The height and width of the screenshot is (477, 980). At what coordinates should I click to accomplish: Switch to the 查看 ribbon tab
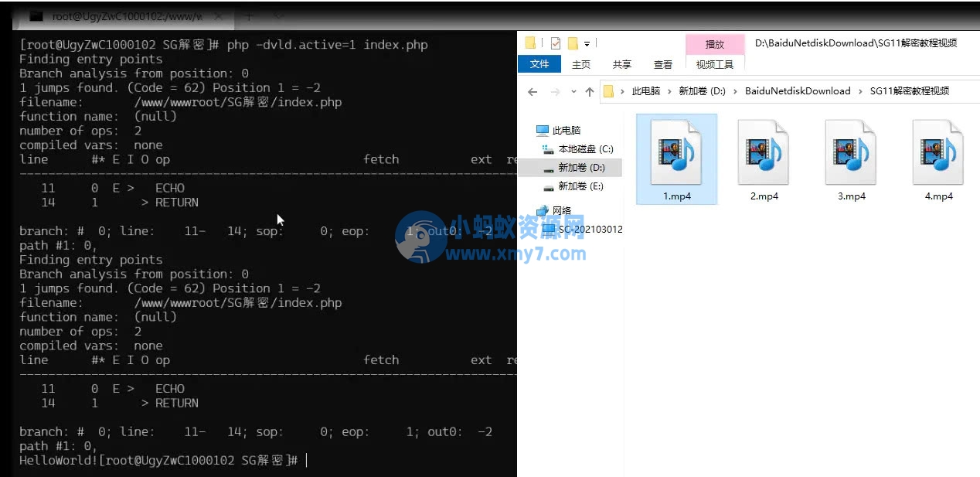point(662,64)
